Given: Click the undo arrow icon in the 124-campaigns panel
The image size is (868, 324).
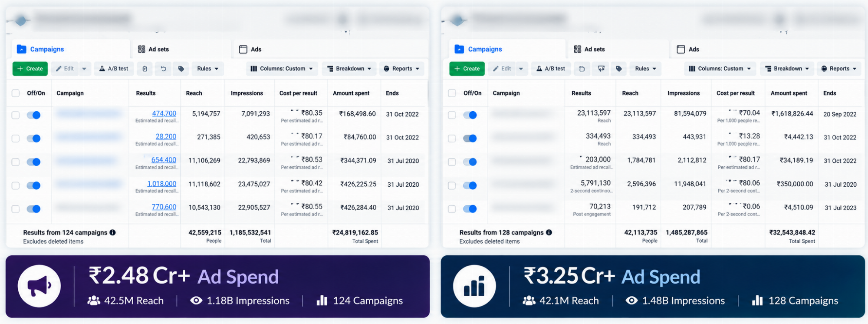Looking at the screenshot, I should (x=163, y=69).
